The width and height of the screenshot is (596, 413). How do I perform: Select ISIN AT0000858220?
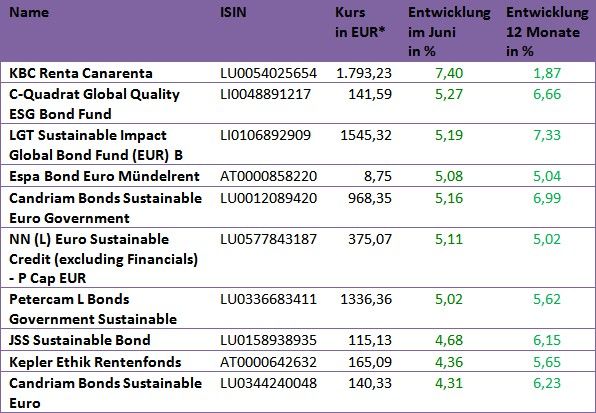pos(268,176)
